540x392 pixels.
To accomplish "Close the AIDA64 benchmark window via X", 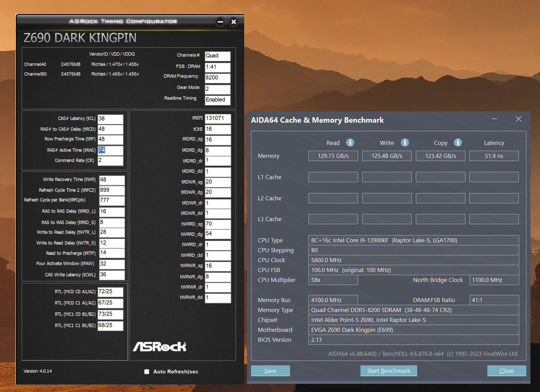I will coord(518,119).
